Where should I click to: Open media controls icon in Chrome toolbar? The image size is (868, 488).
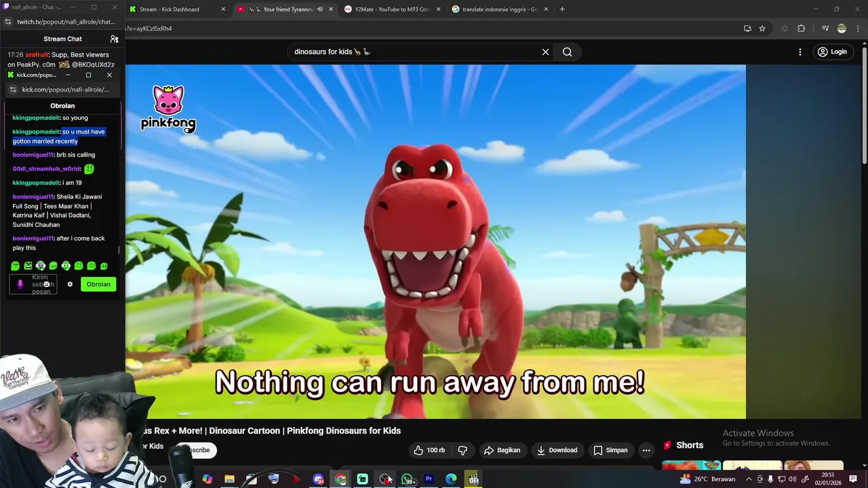pos(825,28)
